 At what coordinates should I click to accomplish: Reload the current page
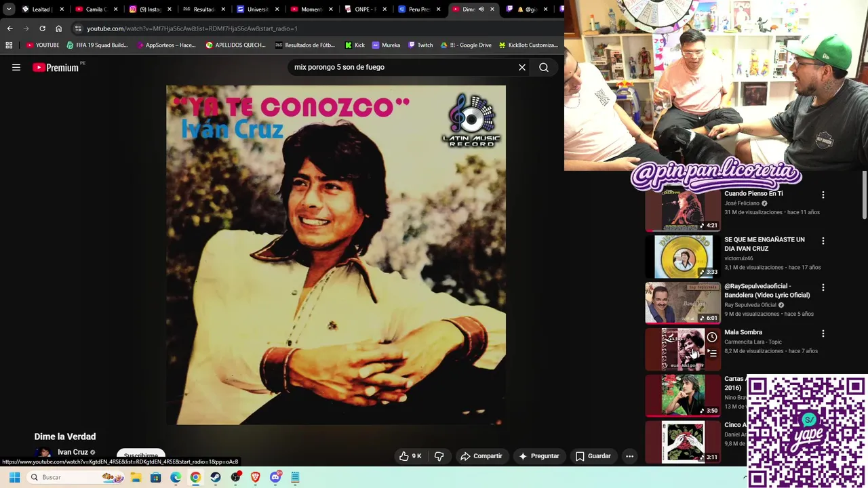click(x=42, y=28)
